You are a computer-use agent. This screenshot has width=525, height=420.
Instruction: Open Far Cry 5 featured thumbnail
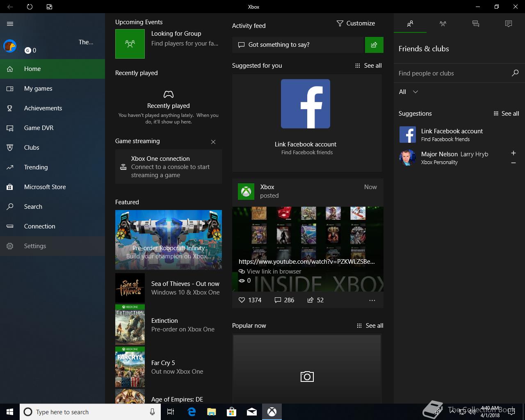click(130, 367)
